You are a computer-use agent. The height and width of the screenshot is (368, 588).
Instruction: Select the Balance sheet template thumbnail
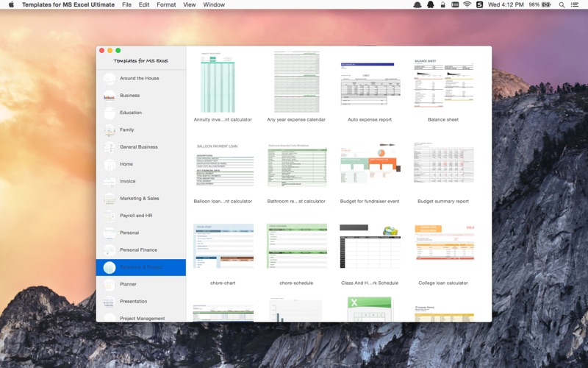coord(444,82)
